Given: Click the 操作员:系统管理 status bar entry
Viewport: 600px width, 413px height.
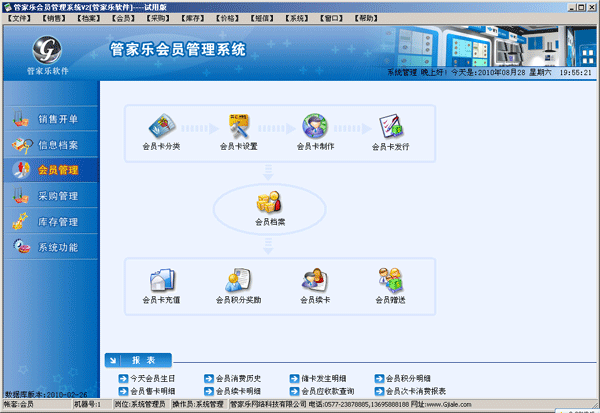Looking at the screenshot, I should 199,404.
